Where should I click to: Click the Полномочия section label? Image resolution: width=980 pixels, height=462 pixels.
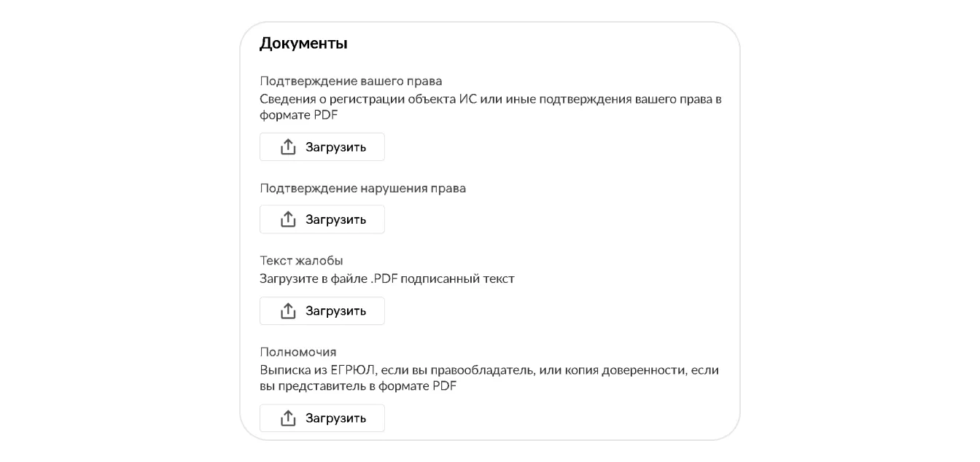tap(297, 352)
